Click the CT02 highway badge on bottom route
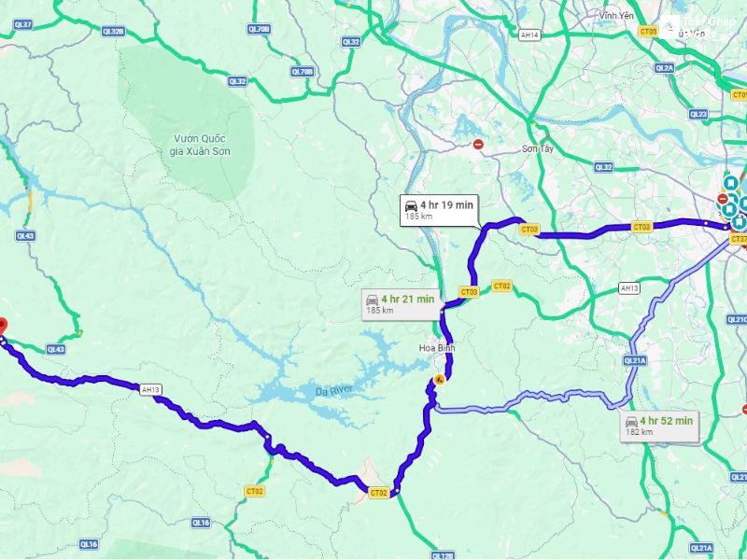Screen dimensions: 747x560 coord(379,493)
